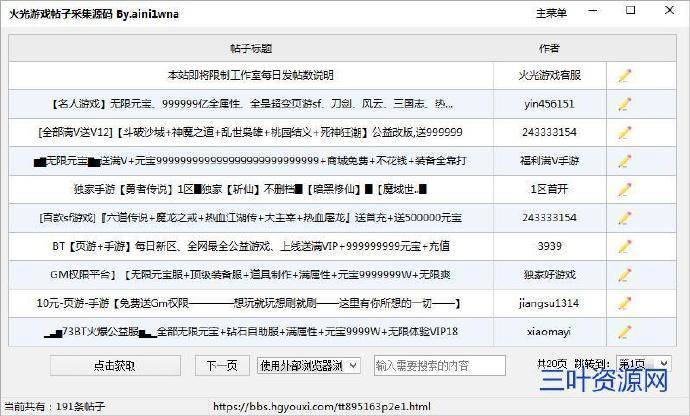
Task: Click the pencil icon in the 福利满V手游 row
Action: click(624, 161)
